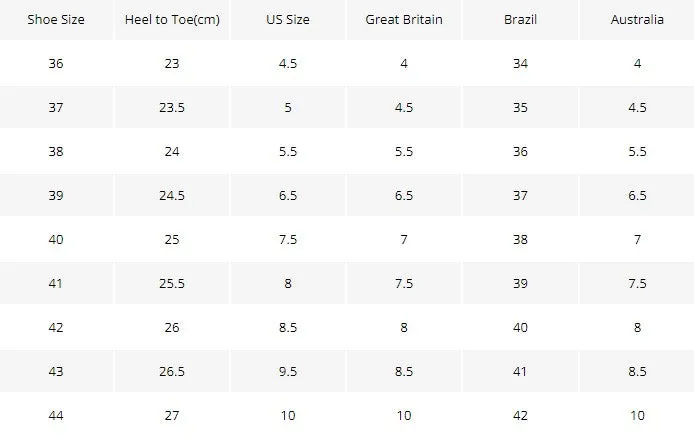Select heel to toe value 25.5
The height and width of the screenshot is (435, 694).
172,283
